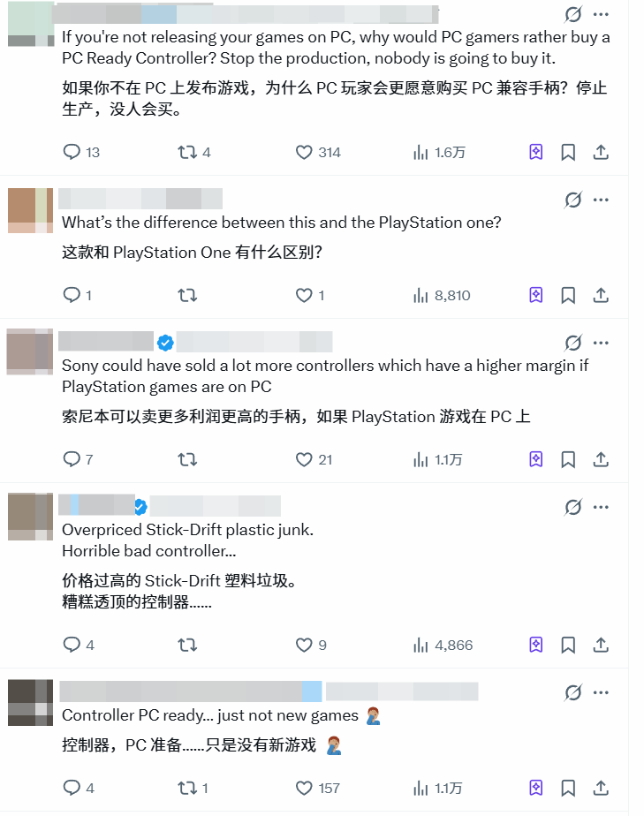
Task: Open avatar of "Overpriced Stick-Drift" tweet author
Action: (30, 517)
